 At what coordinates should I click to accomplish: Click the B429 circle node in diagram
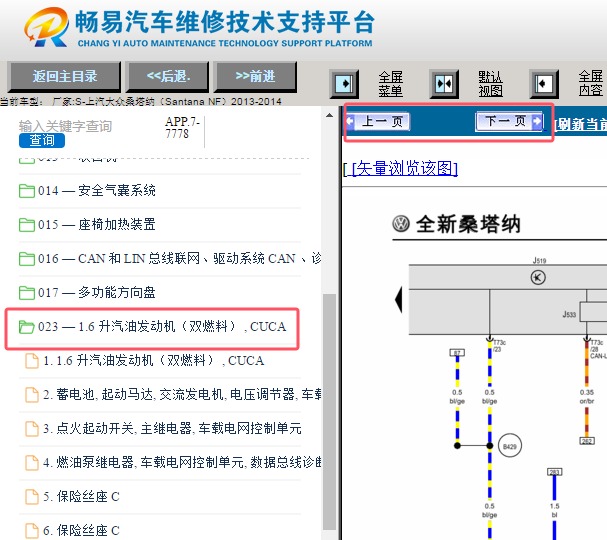tap(509, 446)
